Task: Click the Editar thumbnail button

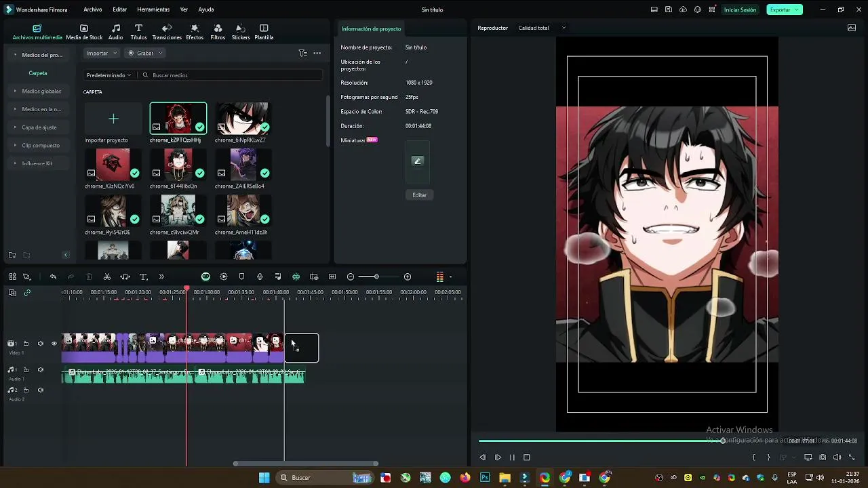Action: [x=420, y=195]
